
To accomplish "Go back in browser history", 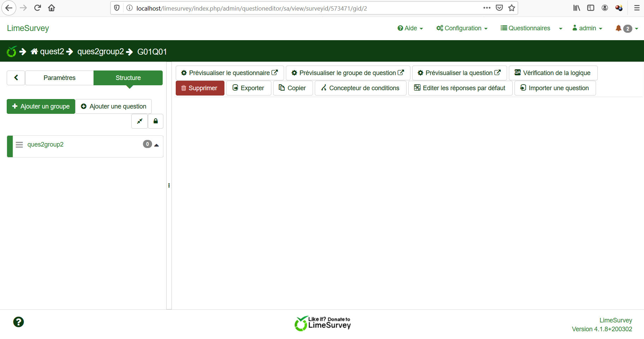I will (x=9, y=8).
